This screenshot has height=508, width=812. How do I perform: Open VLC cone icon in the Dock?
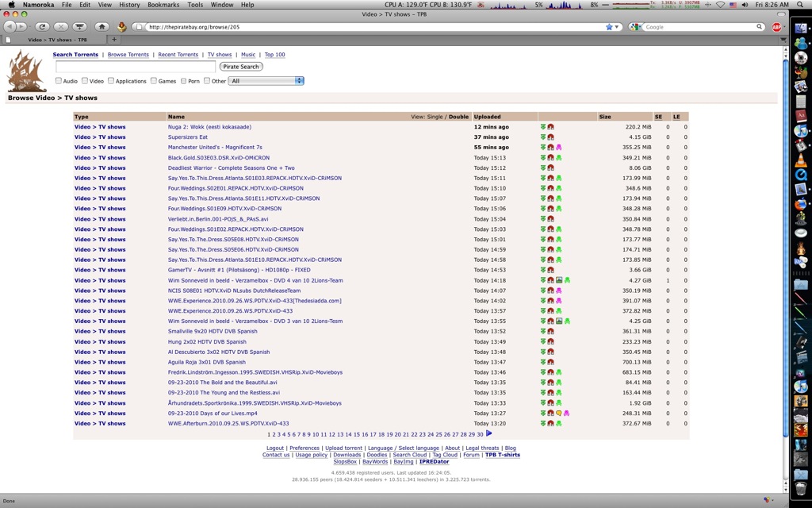click(801, 160)
